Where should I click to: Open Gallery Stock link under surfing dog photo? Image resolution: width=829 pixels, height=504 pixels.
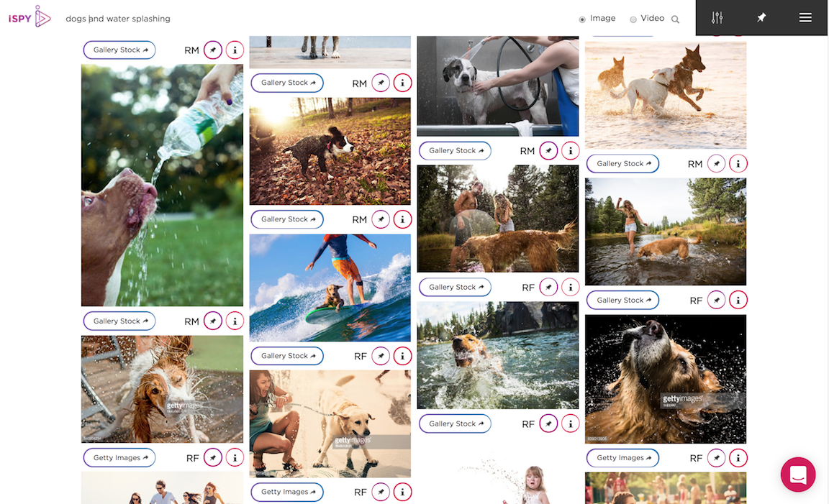pos(287,356)
